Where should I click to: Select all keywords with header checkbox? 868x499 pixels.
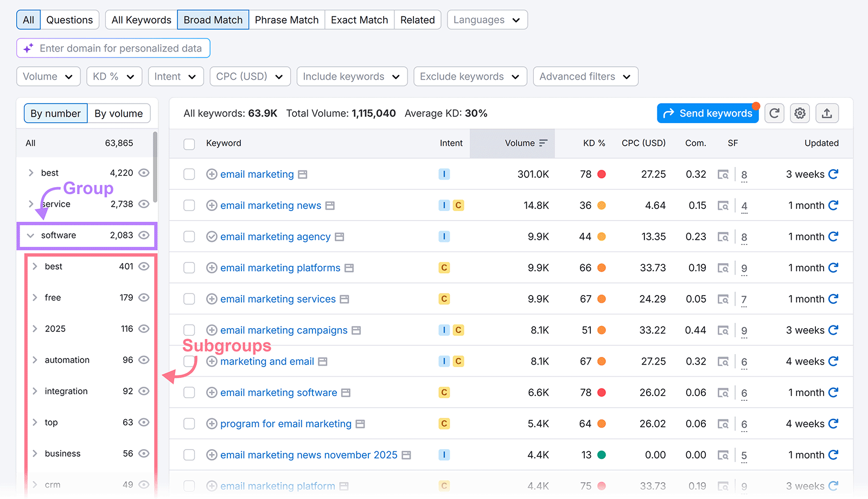tap(189, 144)
